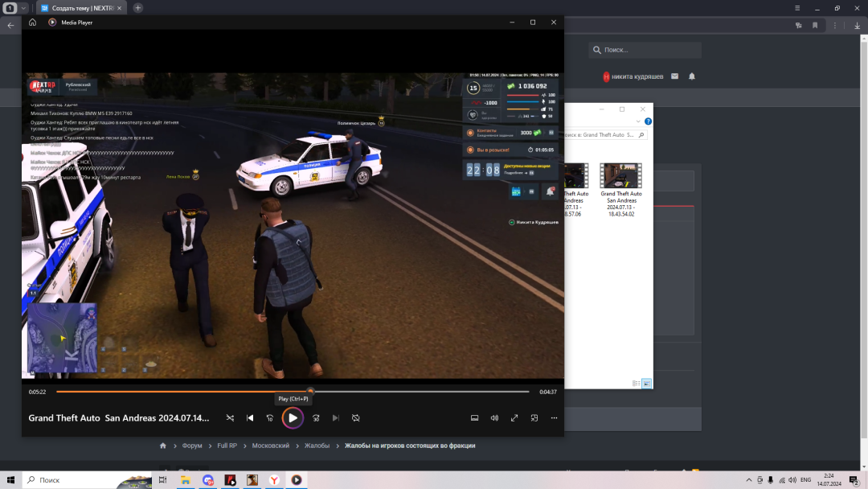Click the forum Поиск search field
Viewport: 868px width, 489px height.
(645, 50)
